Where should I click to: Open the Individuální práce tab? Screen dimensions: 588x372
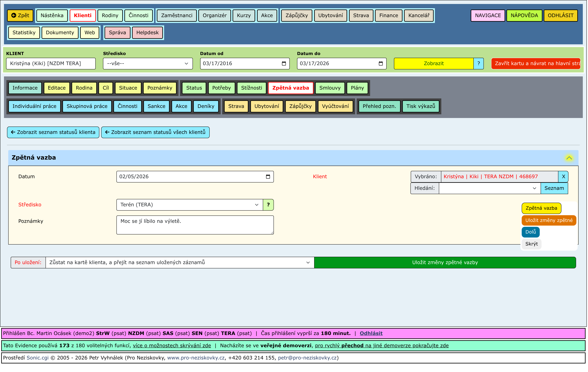coord(34,106)
